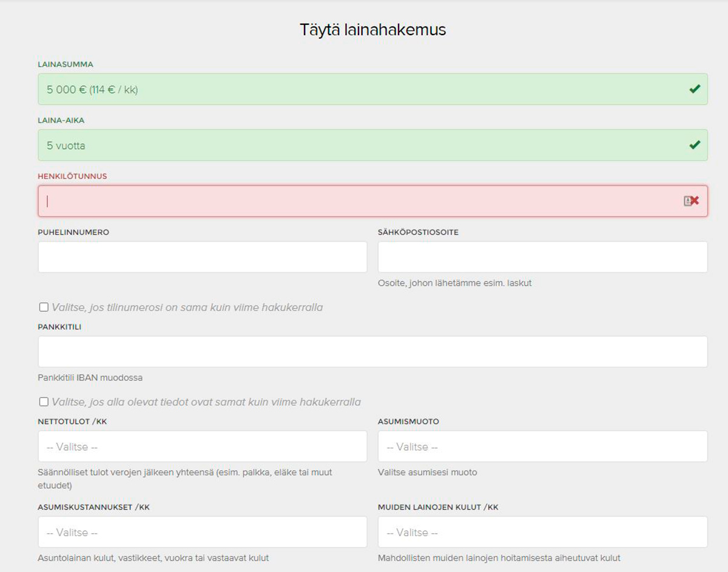This screenshot has height=572, width=728.
Task: Open the Muiden lainojen kulut /kk dropdown
Action: (x=542, y=532)
